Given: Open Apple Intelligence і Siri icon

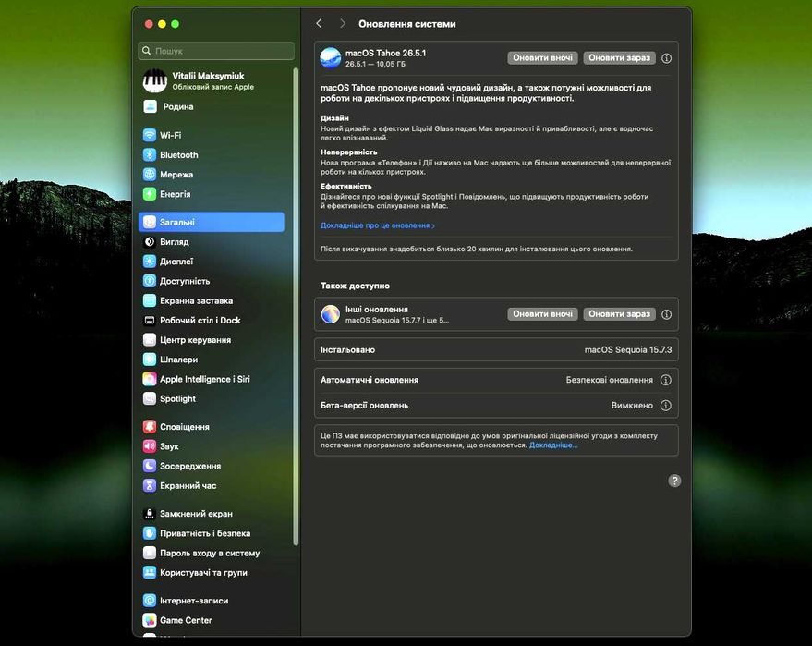Looking at the screenshot, I should click(x=149, y=379).
